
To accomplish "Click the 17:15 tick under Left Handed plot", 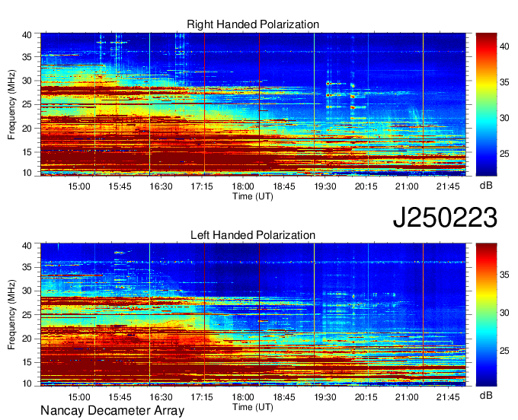I will [202, 397].
